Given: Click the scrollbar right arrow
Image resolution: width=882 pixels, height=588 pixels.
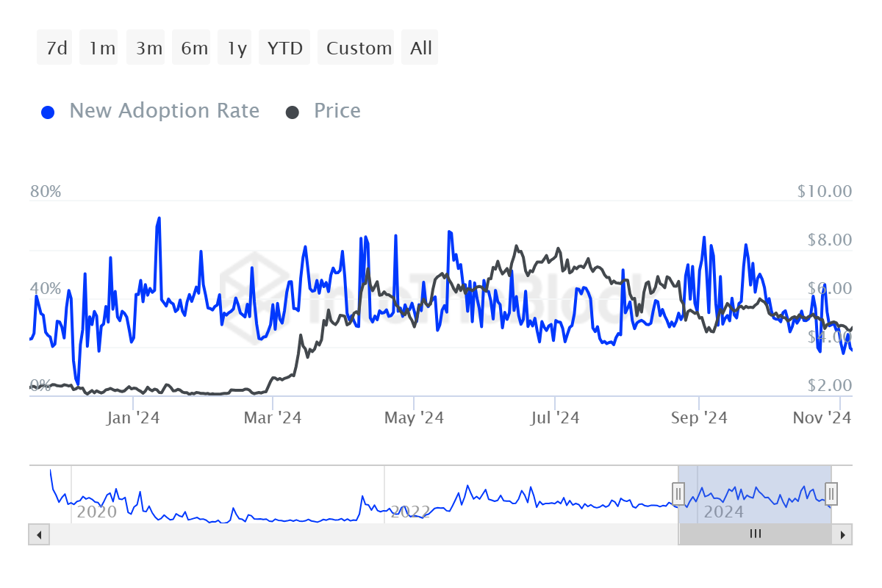Looking at the screenshot, I should point(843,534).
